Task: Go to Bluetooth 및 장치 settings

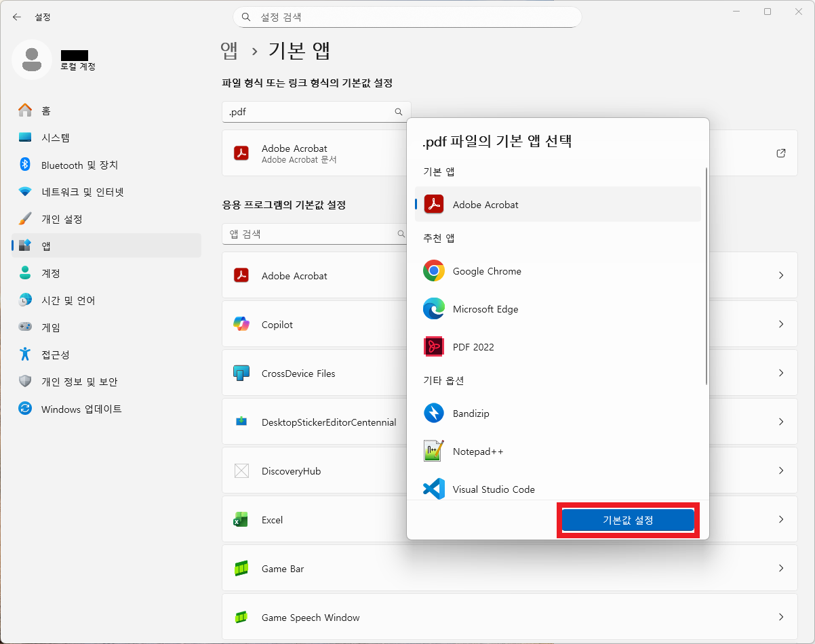Action: click(106, 165)
